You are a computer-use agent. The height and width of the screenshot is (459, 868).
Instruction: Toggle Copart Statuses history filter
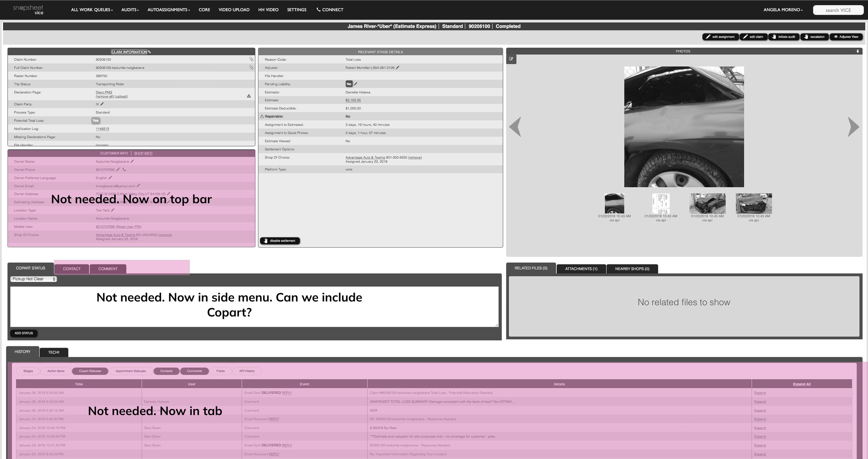90,371
